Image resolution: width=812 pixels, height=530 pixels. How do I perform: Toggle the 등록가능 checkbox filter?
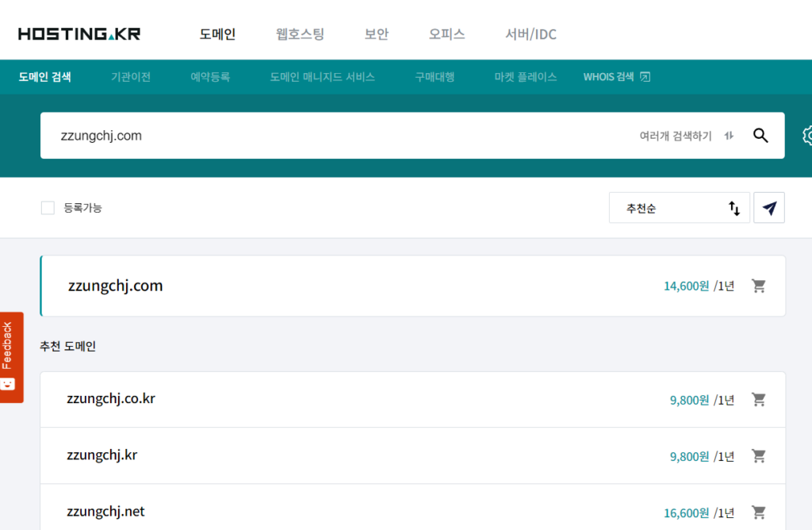point(48,208)
